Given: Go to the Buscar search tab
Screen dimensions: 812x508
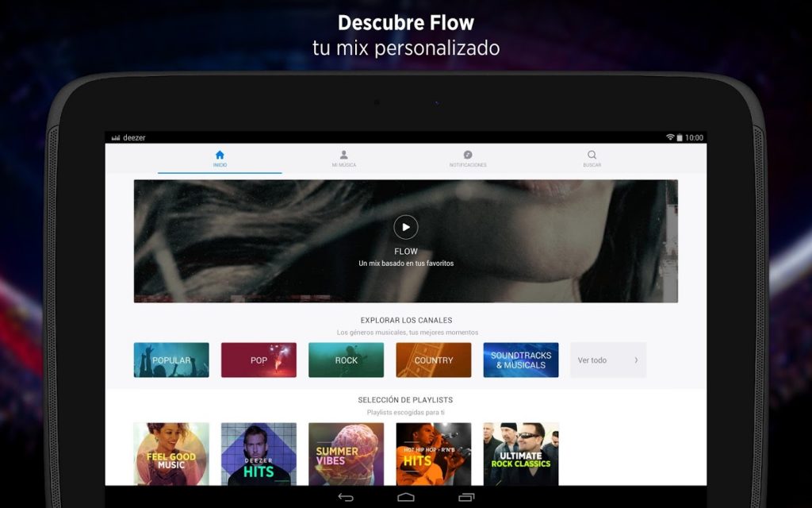Looking at the screenshot, I should click(x=592, y=159).
